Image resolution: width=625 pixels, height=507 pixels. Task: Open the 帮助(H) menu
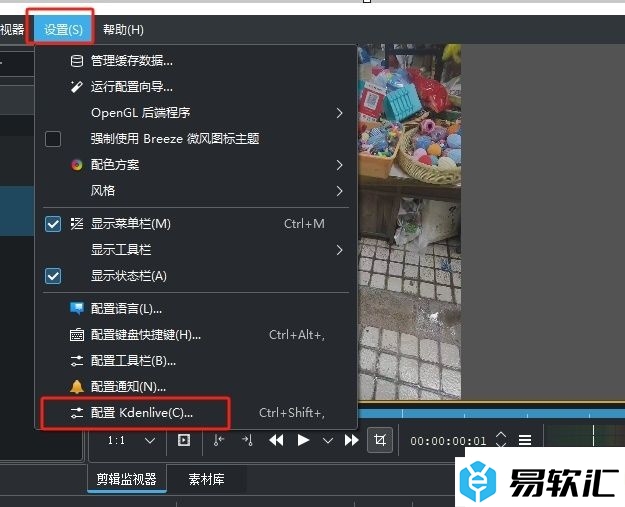coord(123,29)
